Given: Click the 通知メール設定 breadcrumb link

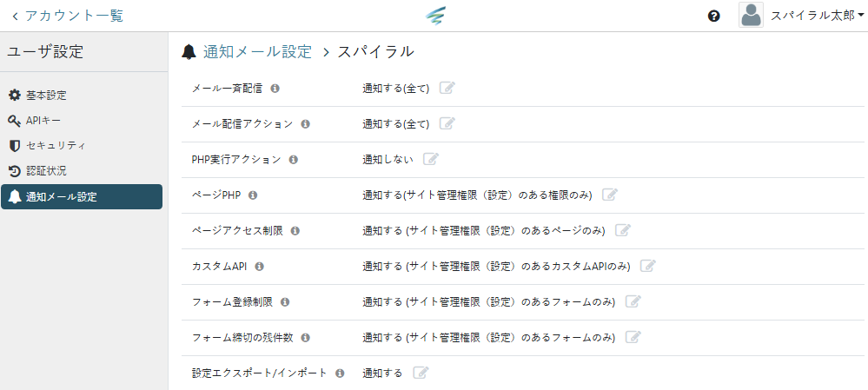Looking at the screenshot, I should (x=257, y=51).
